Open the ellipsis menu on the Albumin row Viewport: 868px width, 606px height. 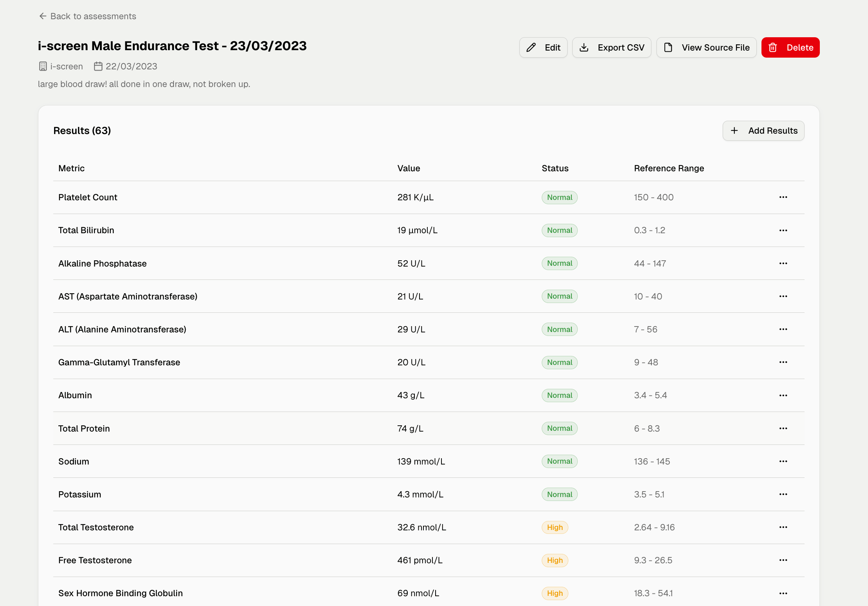[783, 395]
